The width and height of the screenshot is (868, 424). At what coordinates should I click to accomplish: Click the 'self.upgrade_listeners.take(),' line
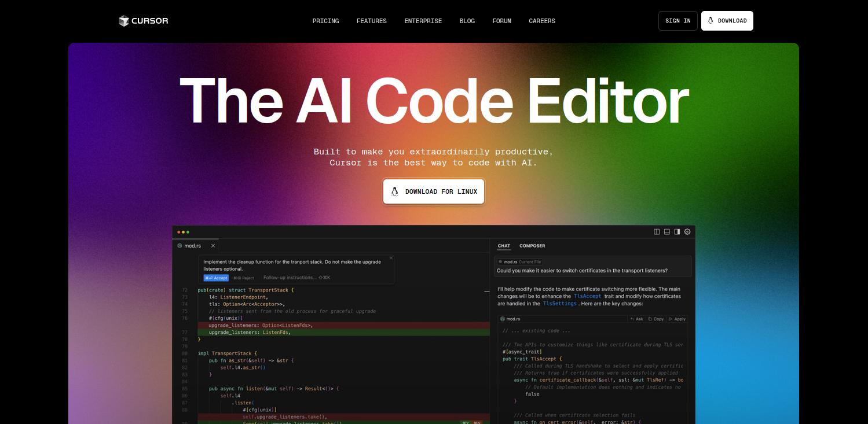coord(285,416)
